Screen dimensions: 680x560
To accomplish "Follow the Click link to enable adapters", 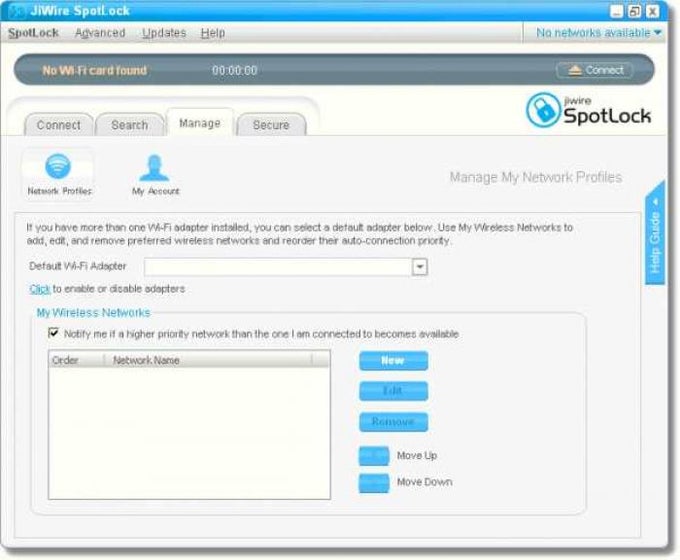I will point(40,289).
